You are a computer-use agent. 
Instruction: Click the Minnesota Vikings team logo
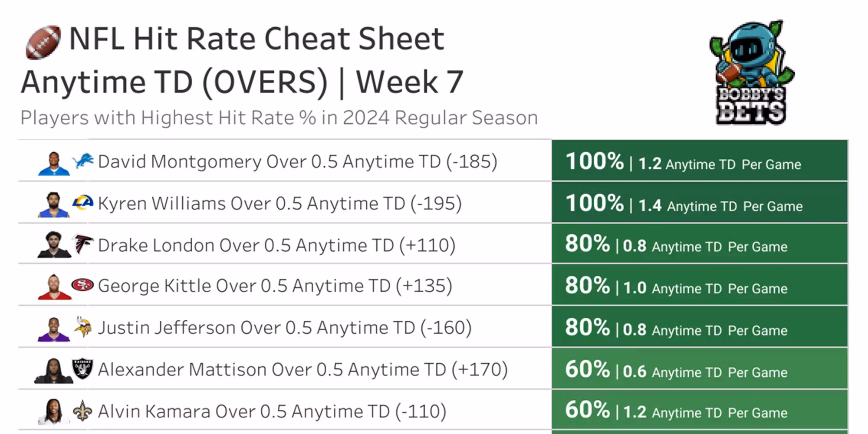point(83,327)
